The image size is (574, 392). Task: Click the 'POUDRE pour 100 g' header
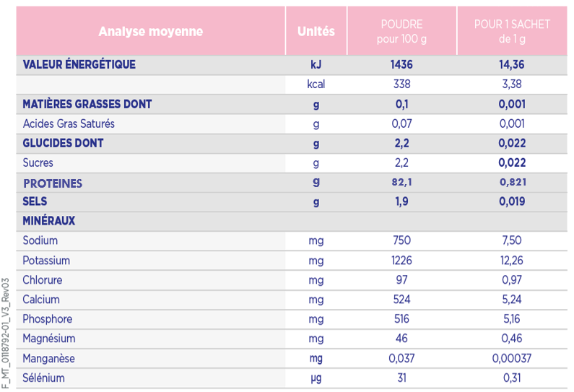401,31
